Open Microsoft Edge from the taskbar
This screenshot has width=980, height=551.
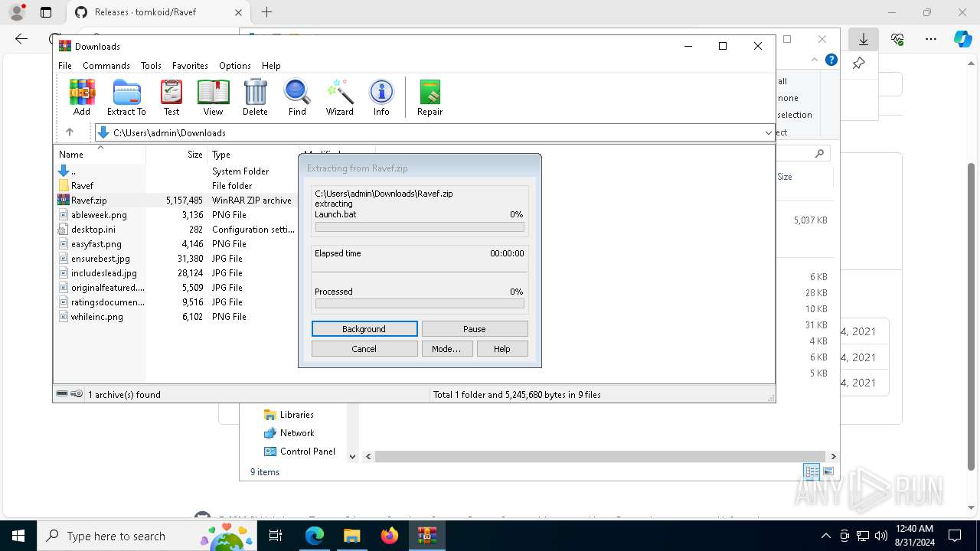click(x=315, y=536)
